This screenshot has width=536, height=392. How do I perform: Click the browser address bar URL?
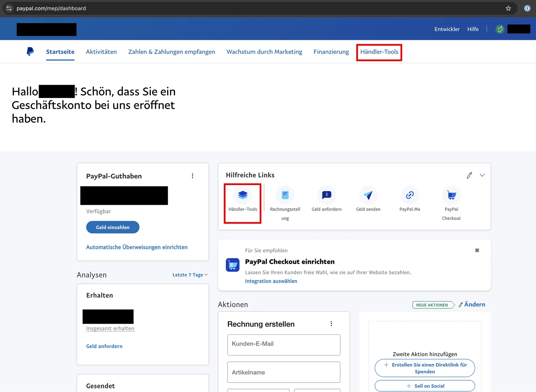[x=51, y=8]
